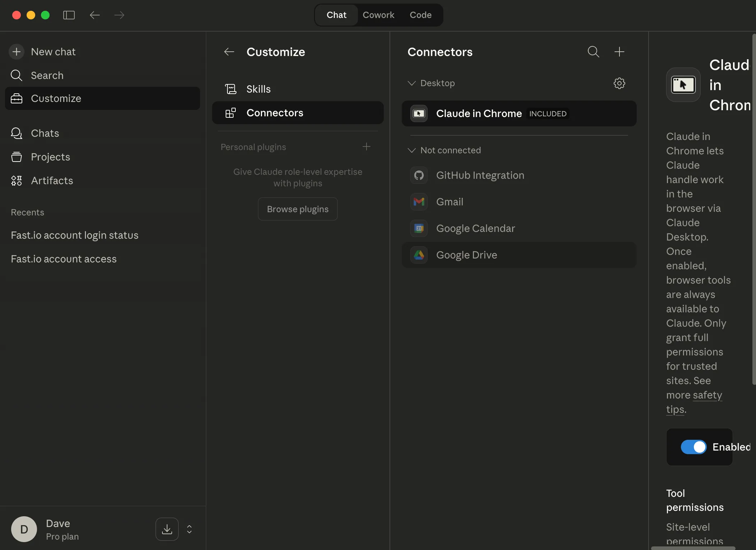756x550 pixels.
Task: Open the Projects section
Action: click(50, 157)
